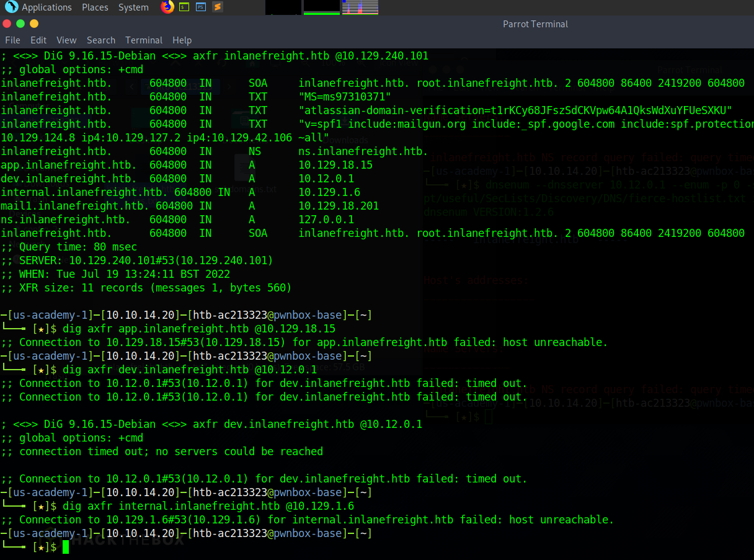This screenshot has height=560, width=754.
Task: Open the System menu
Action: coord(133,7)
